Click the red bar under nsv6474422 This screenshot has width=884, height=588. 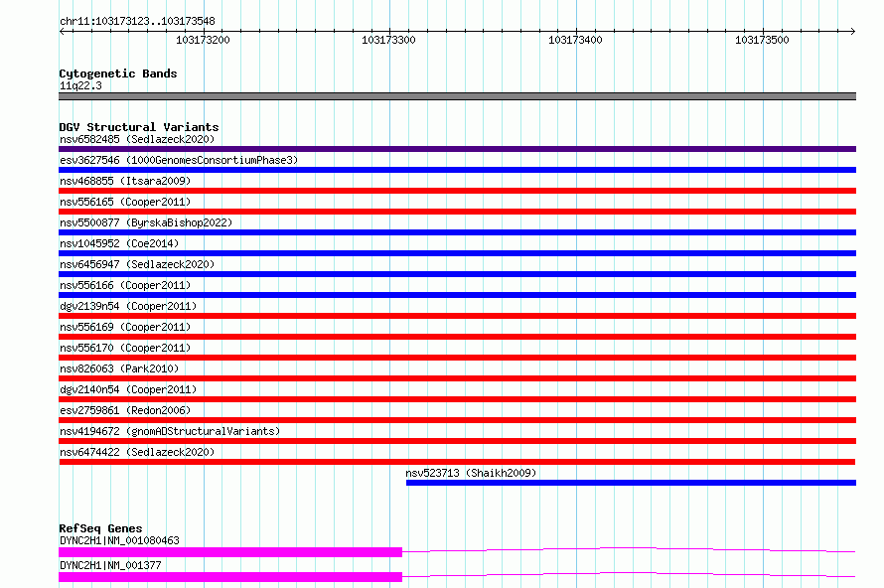click(457, 462)
